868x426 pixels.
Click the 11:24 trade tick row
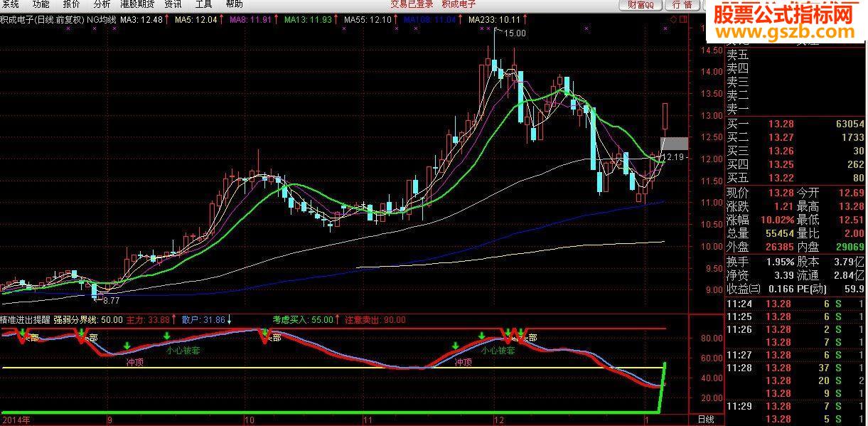click(795, 304)
